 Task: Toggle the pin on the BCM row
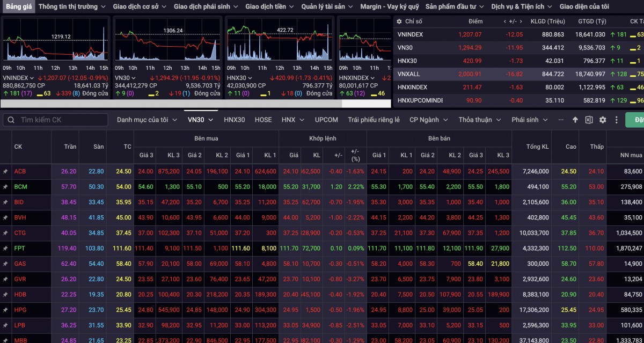point(5,187)
